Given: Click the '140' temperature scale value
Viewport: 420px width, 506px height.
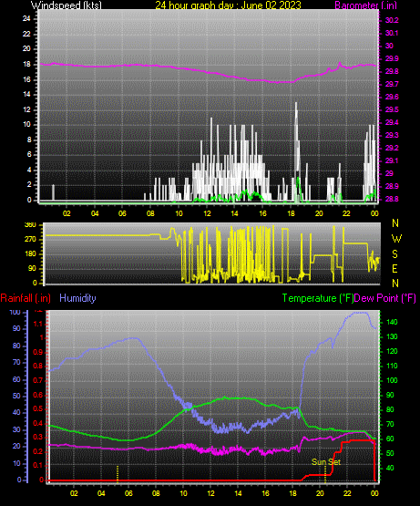Looking at the screenshot, I should [x=392, y=322].
